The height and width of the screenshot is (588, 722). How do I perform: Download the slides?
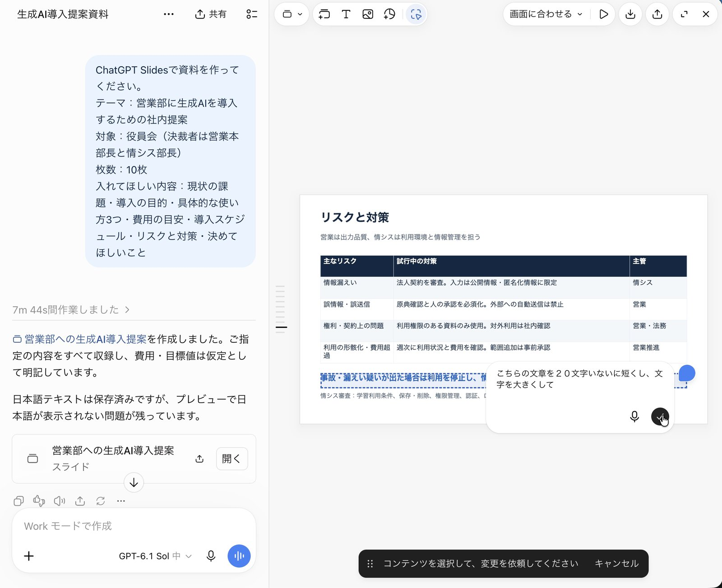(x=630, y=14)
